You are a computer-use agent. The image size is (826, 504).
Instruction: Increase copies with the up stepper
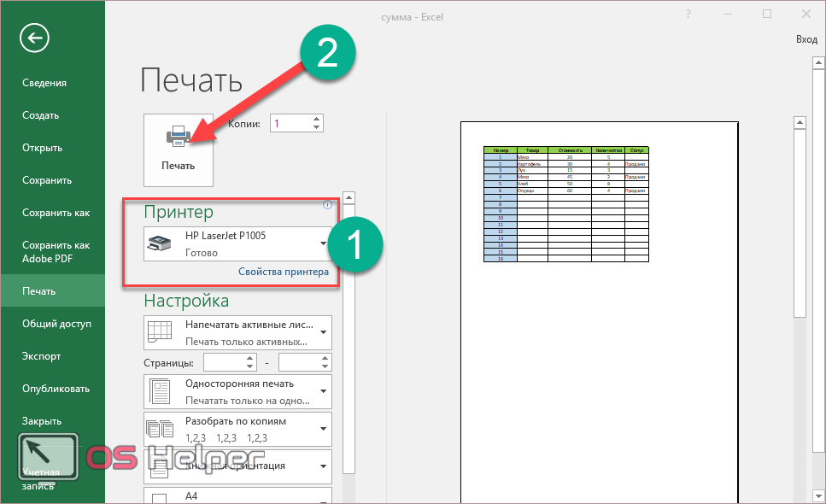point(316,119)
